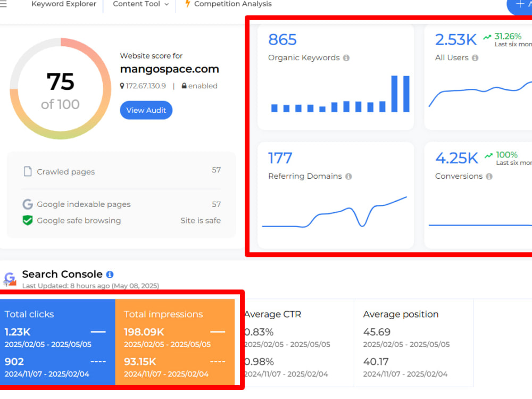532x399 pixels.
Task: Click the 902 previous clicks value
Action: 14,362
